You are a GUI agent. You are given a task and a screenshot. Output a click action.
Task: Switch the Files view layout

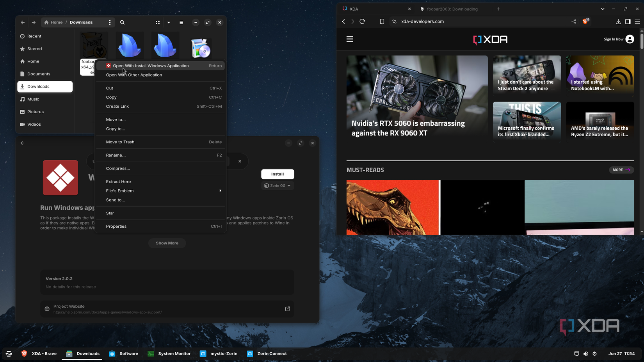(x=157, y=22)
